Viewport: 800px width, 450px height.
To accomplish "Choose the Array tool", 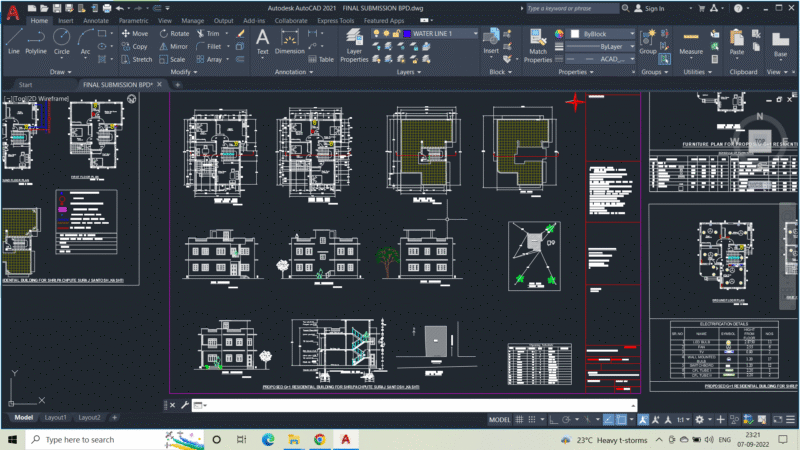I will point(209,59).
